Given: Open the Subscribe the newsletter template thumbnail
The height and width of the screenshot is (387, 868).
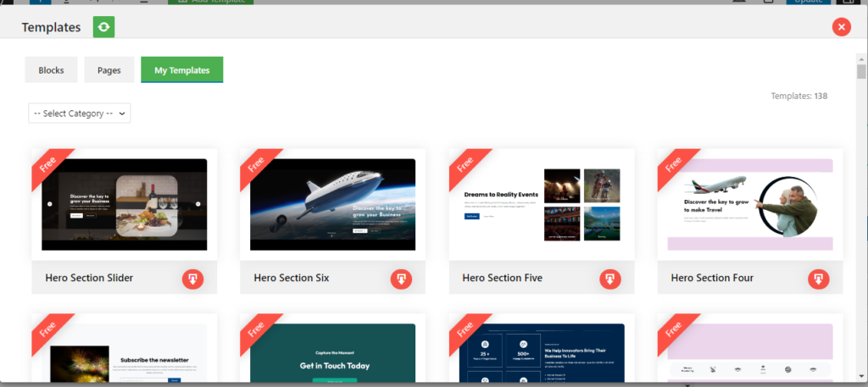Looking at the screenshot, I should tap(125, 353).
